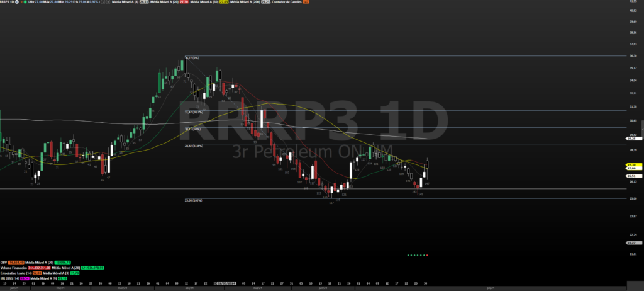This screenshot has width=644, height=291.
Task: Select the 28,82 (61,8%) Fibonacci level label
Action: [193, 146]
